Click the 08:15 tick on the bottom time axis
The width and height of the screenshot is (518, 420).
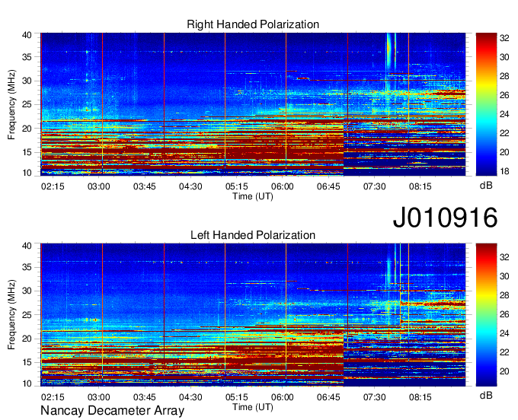coord(420,397)
